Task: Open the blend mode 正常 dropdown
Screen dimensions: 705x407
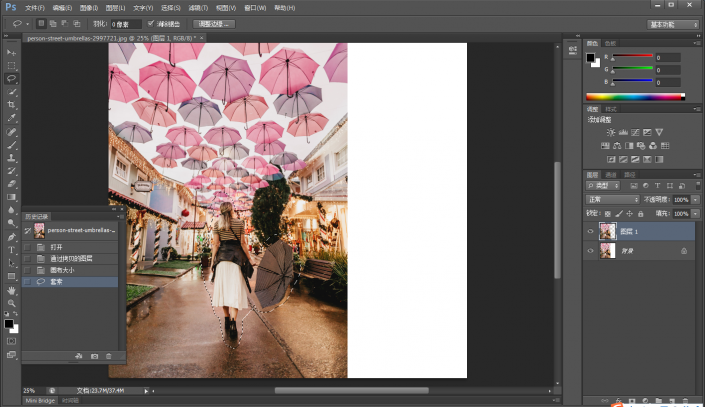Action: pyautogui.click(x=612, y=199)
